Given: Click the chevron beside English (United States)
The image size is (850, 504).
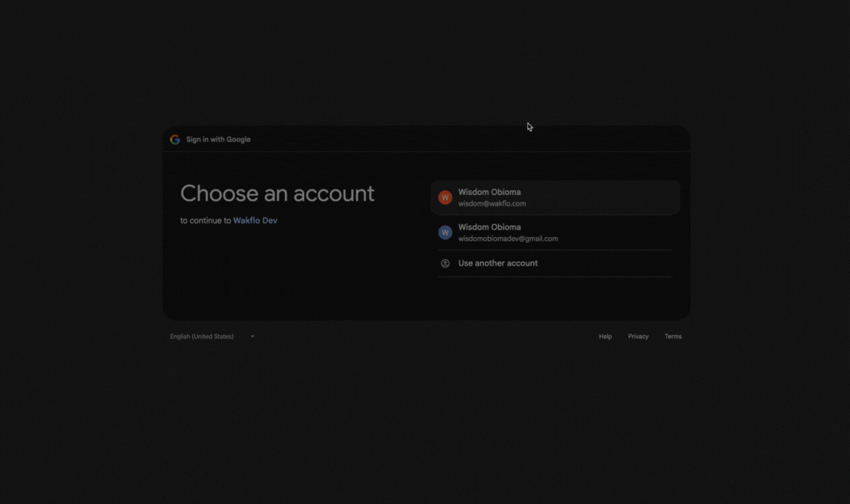Looking at the screenshot, I should pyautogui.click(x=252, y=336).
